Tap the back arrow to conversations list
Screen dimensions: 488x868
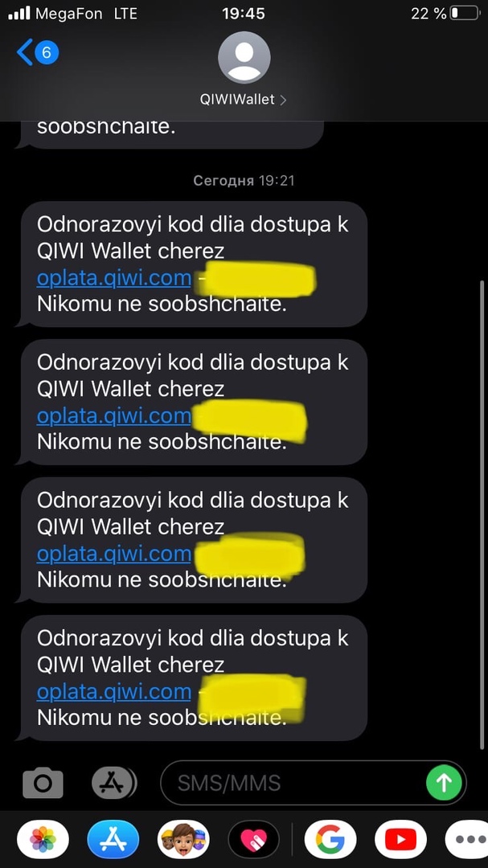pyautogui.click(x=25, y=52)
